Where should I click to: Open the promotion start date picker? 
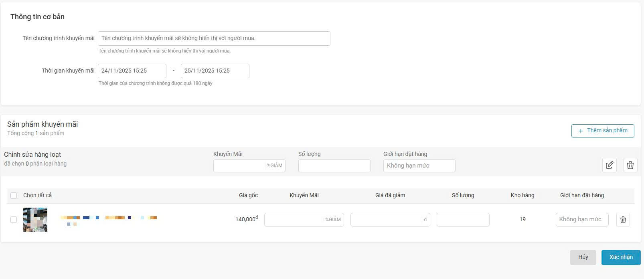click(x=132, y=71)
